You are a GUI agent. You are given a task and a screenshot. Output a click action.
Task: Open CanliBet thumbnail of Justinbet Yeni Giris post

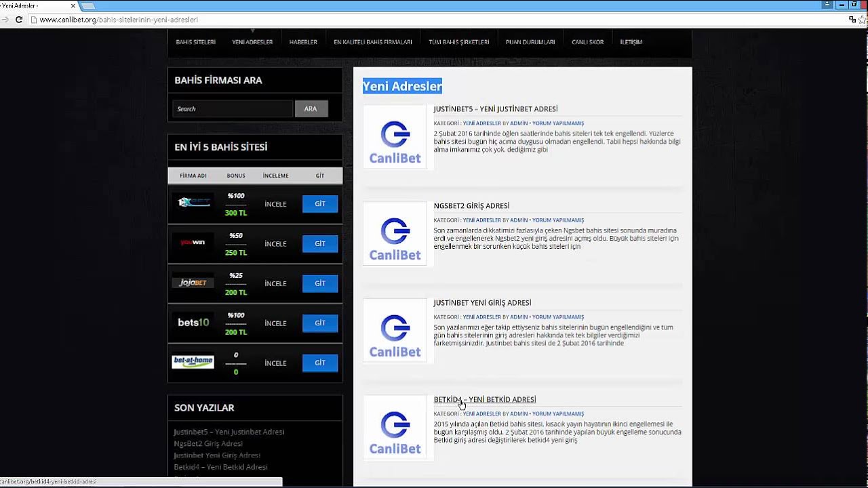click(395, 331)
